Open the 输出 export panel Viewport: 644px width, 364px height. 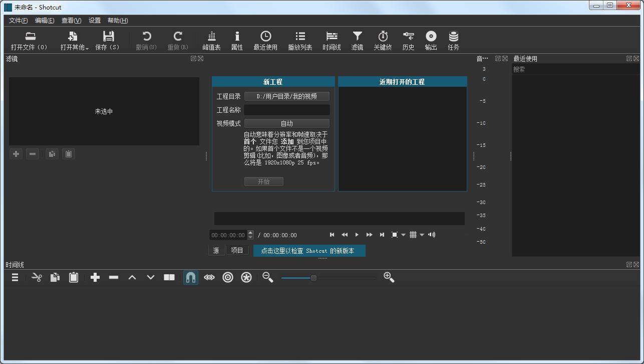(x=430, y=40)
